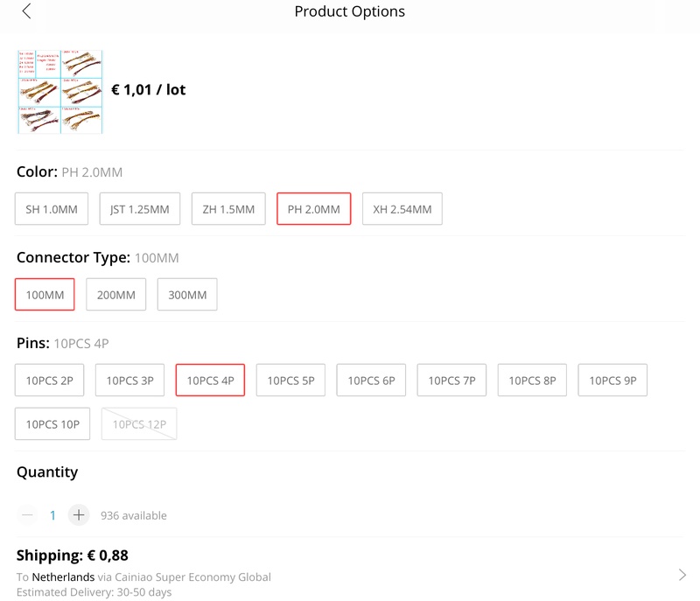Choose the 200MM length
This screenshot has height=601, width=700.
(x=116, y=295)
